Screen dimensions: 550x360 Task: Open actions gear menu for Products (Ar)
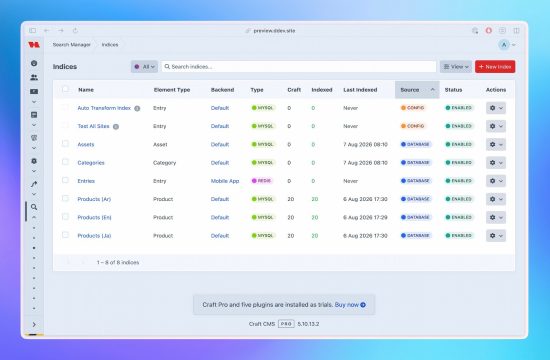point(496,199)
